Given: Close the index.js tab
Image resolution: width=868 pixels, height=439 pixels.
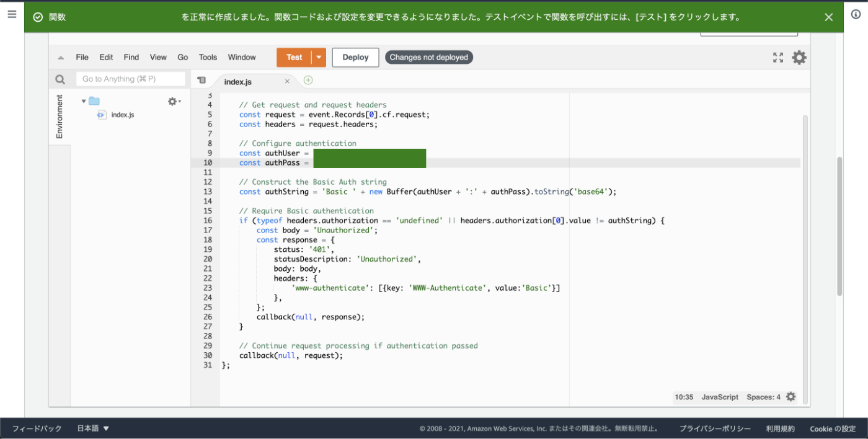Looking at the screenshot, I should (x=287, y=81).
